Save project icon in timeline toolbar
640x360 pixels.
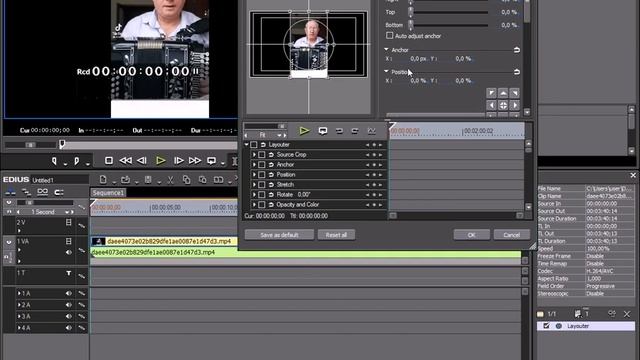pos(148,180)
